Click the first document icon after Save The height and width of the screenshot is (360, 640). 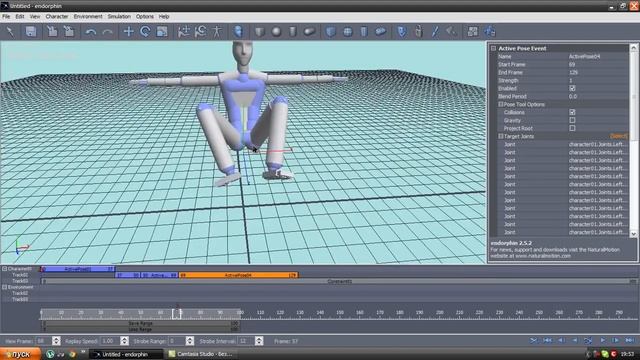coord(52,31)
